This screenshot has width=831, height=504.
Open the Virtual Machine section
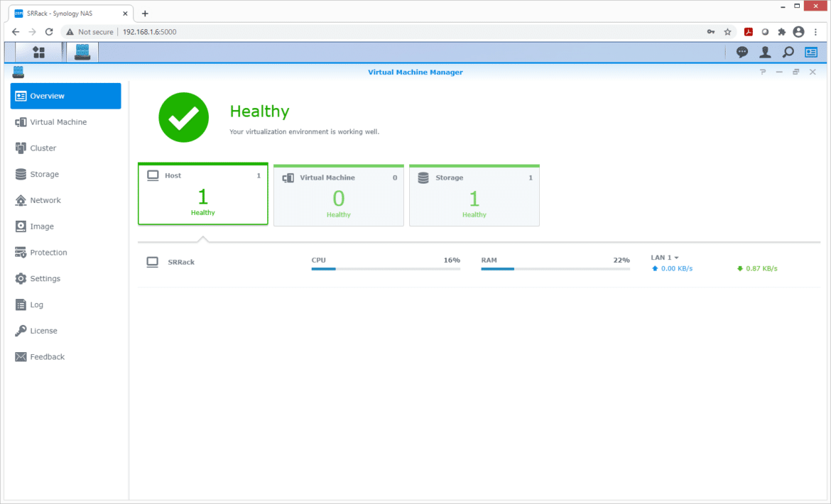coord(66,122)
